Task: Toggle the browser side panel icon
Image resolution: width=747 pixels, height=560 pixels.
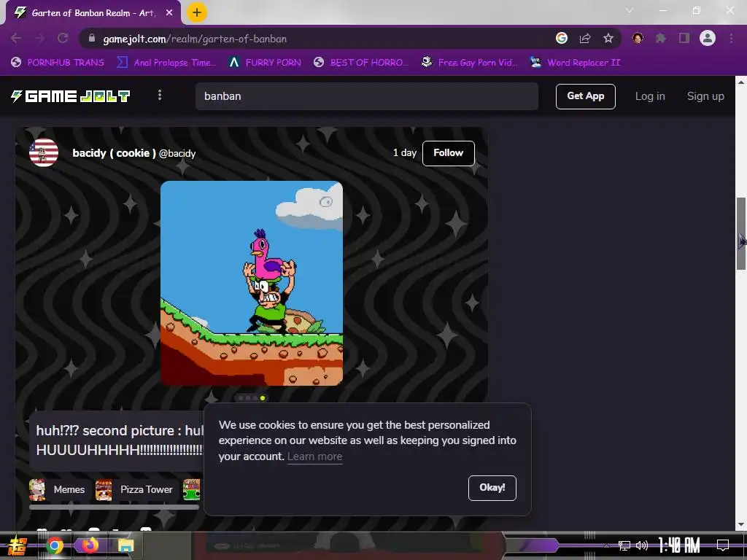Action: [684, 38]
